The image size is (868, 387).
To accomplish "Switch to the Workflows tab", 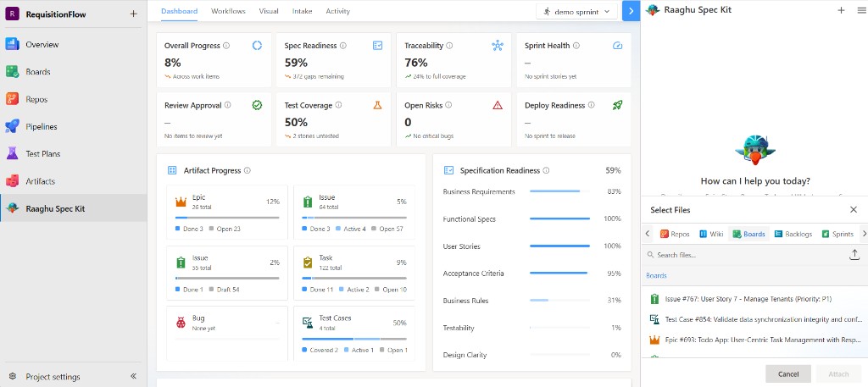I will tap(228, 11).
